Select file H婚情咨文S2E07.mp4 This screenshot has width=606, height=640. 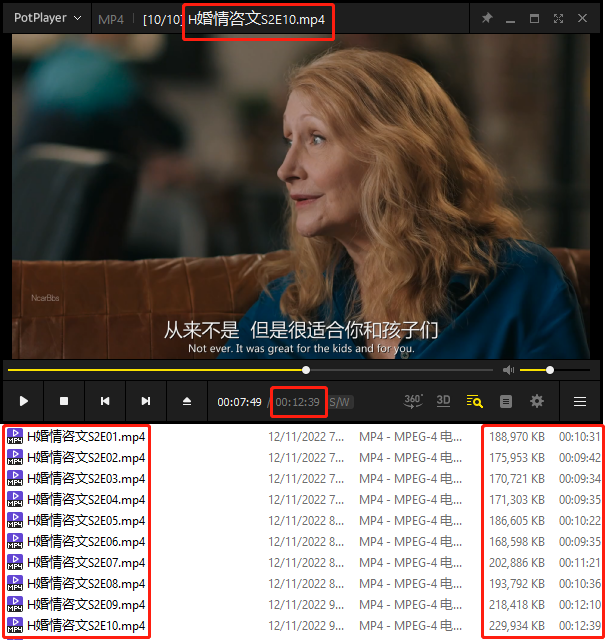pos(86,563)
